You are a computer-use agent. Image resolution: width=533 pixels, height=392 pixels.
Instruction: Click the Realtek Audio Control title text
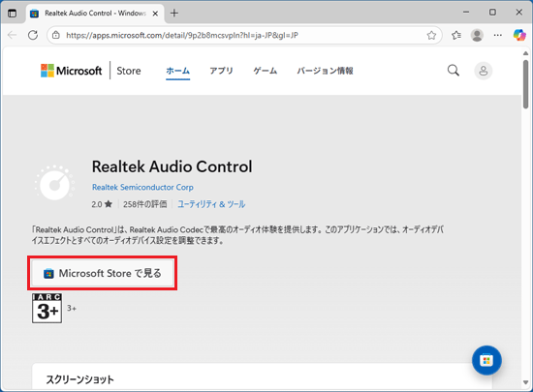pos(172,166)
